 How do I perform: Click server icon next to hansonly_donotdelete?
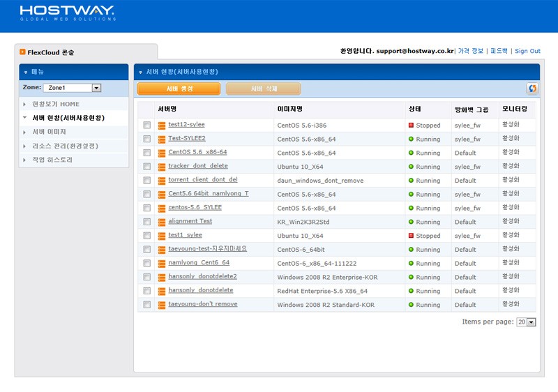162,292
